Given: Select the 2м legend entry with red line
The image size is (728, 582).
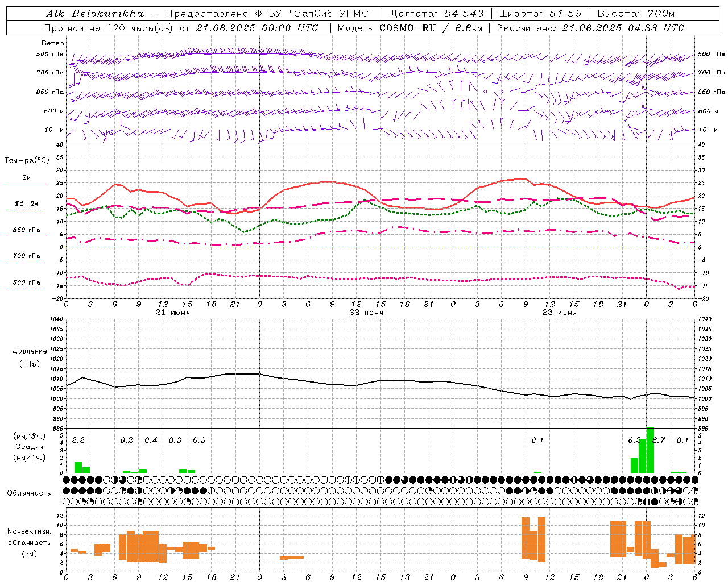Looking at the screenshot, I should pos(27,180).
